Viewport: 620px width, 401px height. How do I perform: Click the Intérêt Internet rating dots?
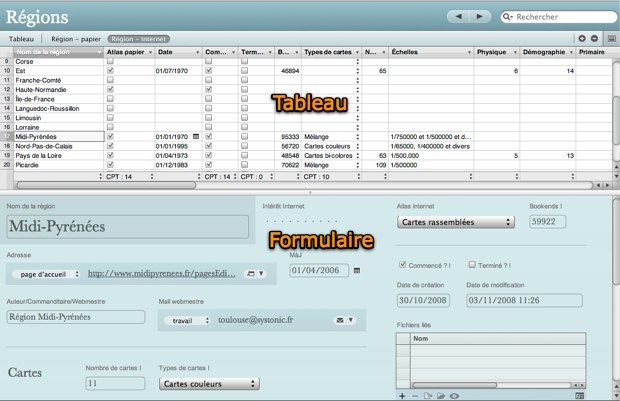(302, 221)
